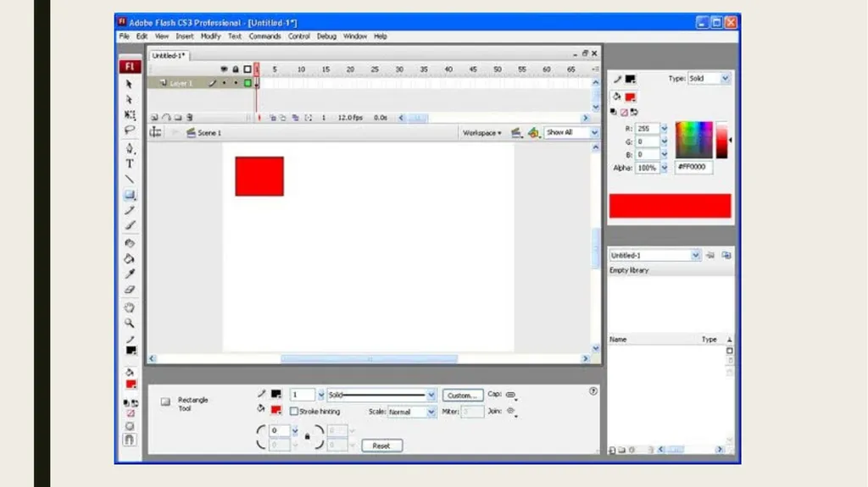Click the Reset button

tap(381, 445)
